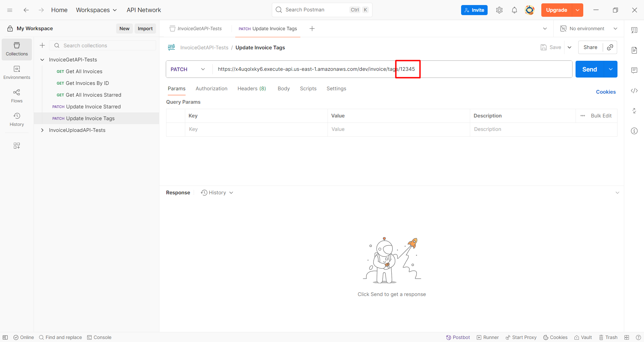Open the comments panel on the right

[634, 70]
